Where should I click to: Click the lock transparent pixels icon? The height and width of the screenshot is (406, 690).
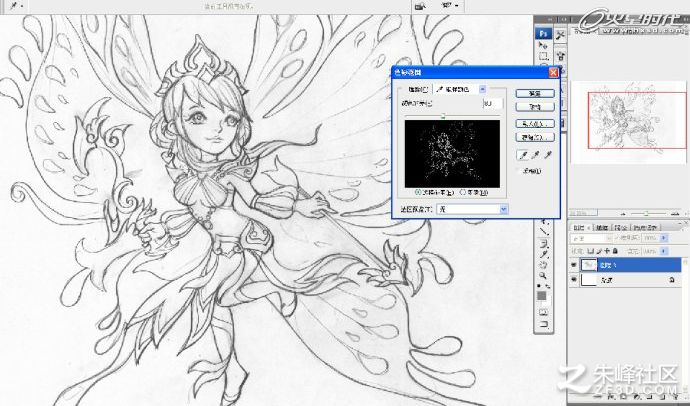tap(591, 251)
